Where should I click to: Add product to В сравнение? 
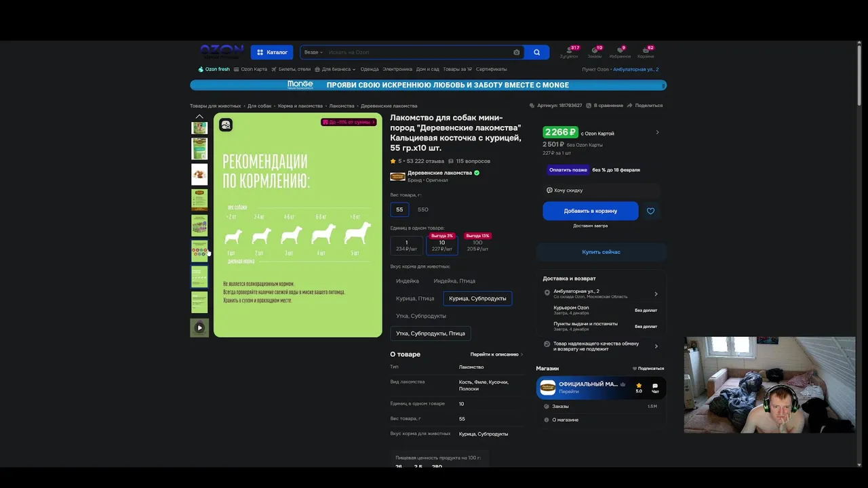pyautogui.click(x=606, y=106)
